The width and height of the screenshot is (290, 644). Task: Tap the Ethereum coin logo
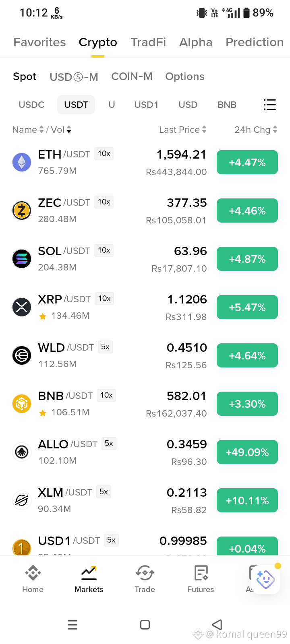tap(22, 162)
